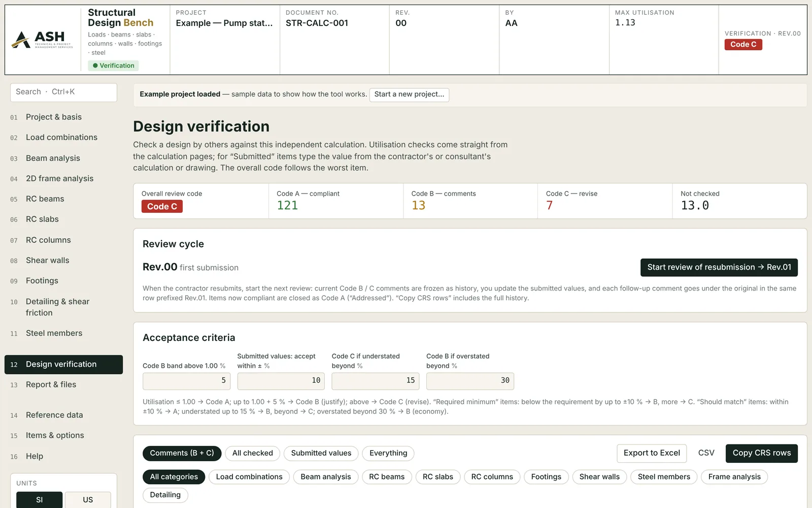The width and height of the screenshot is (812, 508).
Task: Open Steel members in sidebar
Action: click(63, 333)
